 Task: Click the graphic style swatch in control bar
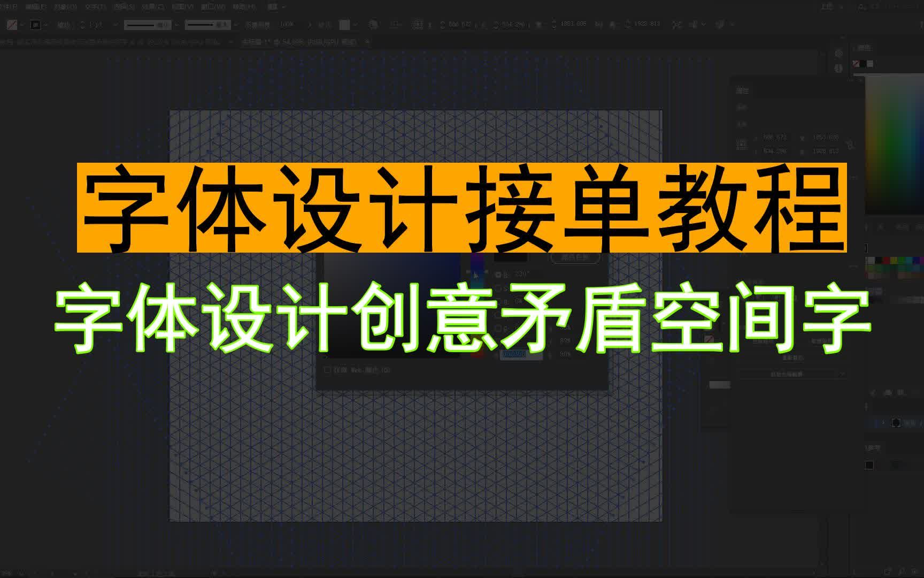coord(345,25)
